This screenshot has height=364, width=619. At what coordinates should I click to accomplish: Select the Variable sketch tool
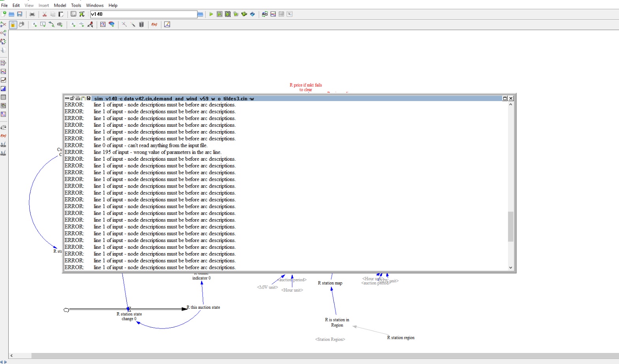35,24
